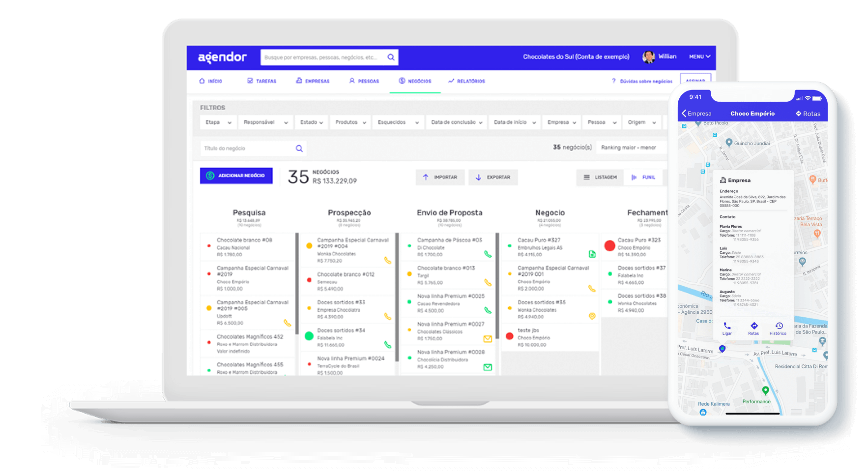Open the Ranking maior - menor sort dropdown
This screenshot has height=475, width=868.
(631, 148)
